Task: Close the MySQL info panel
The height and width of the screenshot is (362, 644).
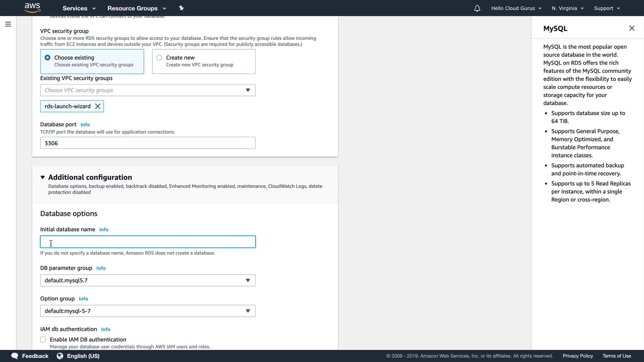Action: [632, 28]
